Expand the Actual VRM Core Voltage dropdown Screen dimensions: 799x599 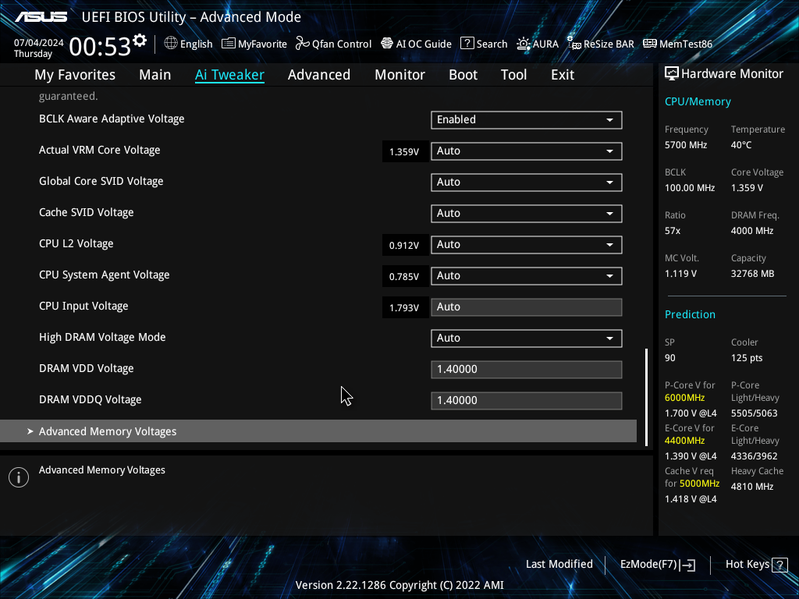(x=526, y=151)
